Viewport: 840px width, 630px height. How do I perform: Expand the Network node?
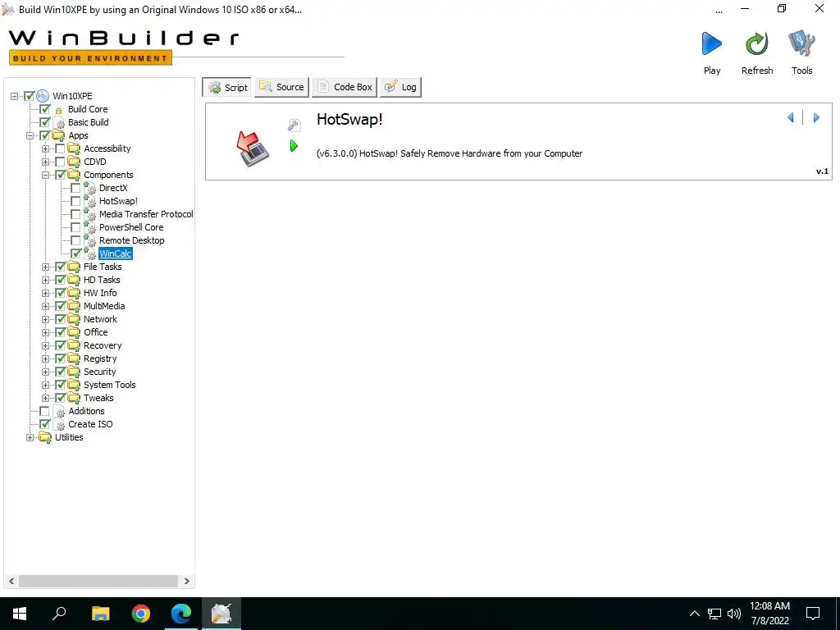(x=46, y=319)
